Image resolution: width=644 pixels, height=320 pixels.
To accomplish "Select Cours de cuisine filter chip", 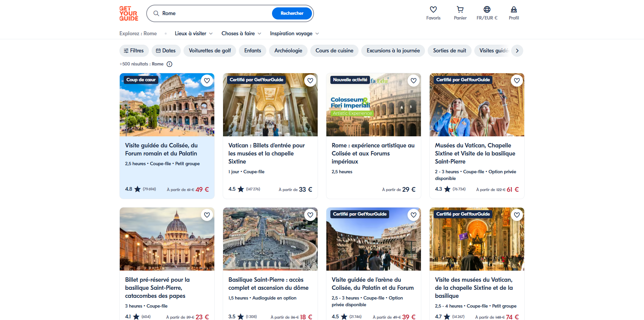I will pyautogui.click(x=334, y=51).
